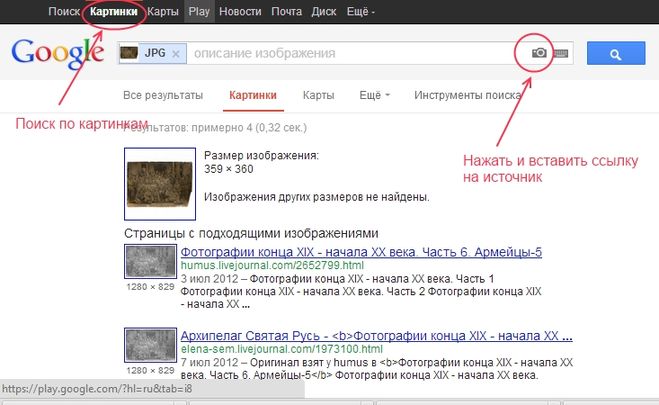Click the green humus.livejournal.com/2652799.html URL
Image resolution: width=659 pixels, height=405 pixels.
(272, 266)
